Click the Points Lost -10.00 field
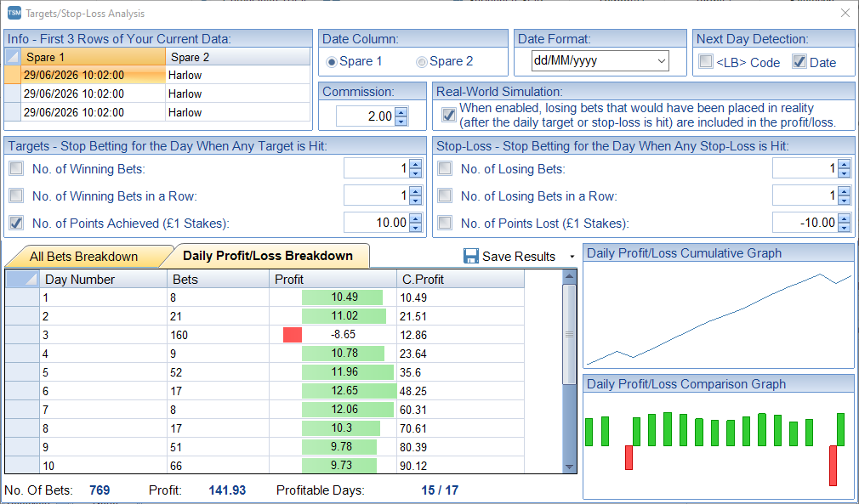 tap(805, 223)
